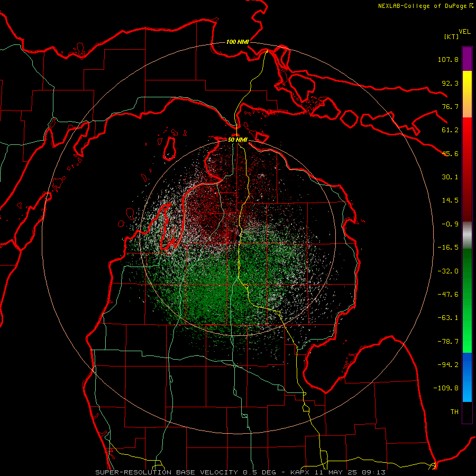
Task: Click the 30.1 legend value
Action: tap(450, 177)
